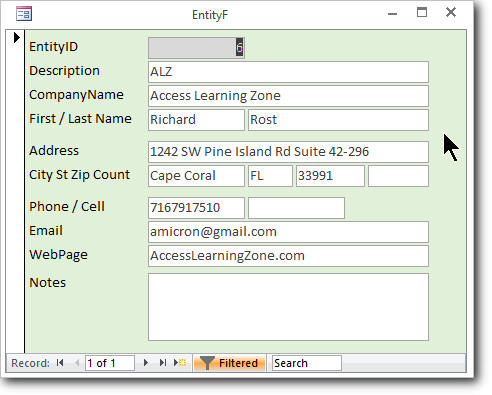Click the EntityF window title text
492x395 pixels.
(210, 15)
